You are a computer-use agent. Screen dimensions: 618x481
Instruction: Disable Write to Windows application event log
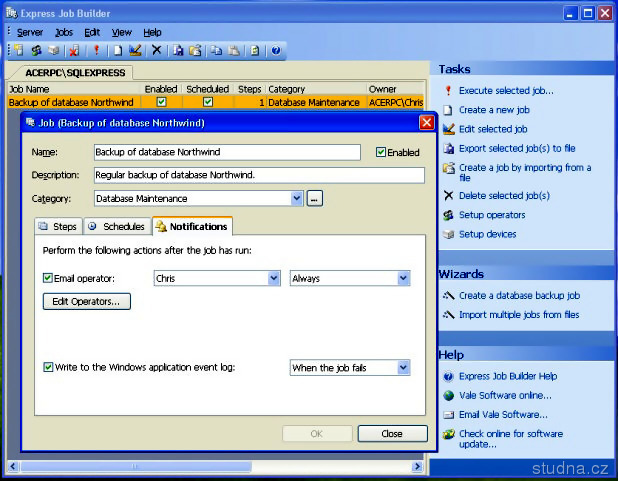click(48, 368)
